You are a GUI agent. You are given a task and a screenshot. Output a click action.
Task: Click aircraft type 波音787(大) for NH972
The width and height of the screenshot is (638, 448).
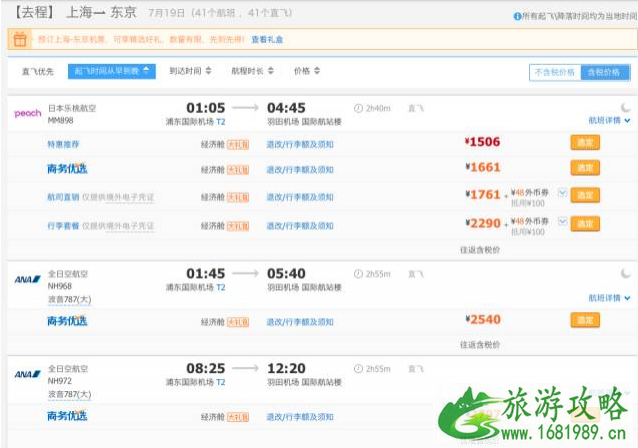click(x=70, y=395)
